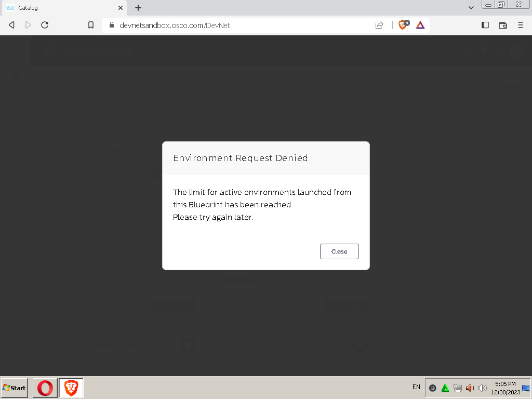Open the EN language switcher in the tray

pyautogui.click(x=416, y=387)
